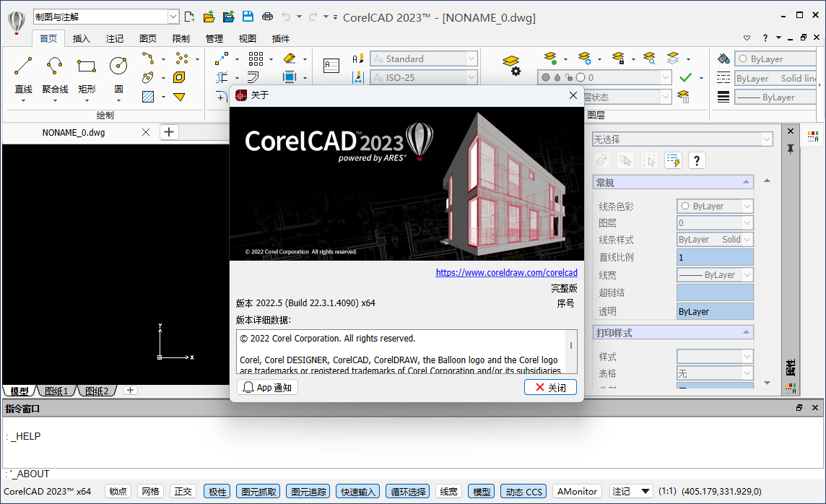Toggle 图元追踪 entity tracking
The width and height of the screenshot is (826, 504).
[x=308, y=491]
